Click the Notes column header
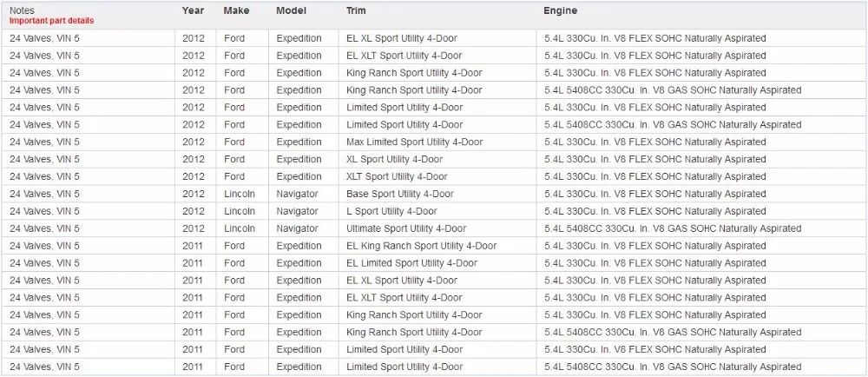868x377 pixels. tap(22, 10)
